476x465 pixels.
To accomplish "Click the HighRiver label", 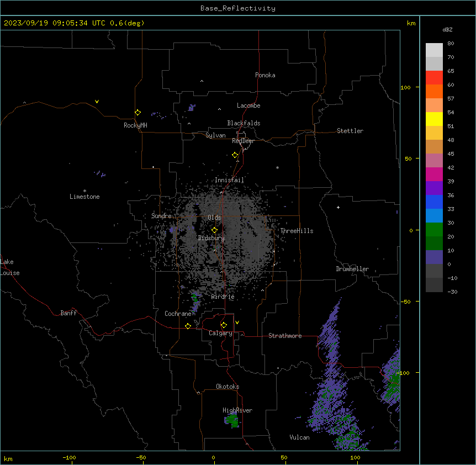I will click(x=237, y=410).
